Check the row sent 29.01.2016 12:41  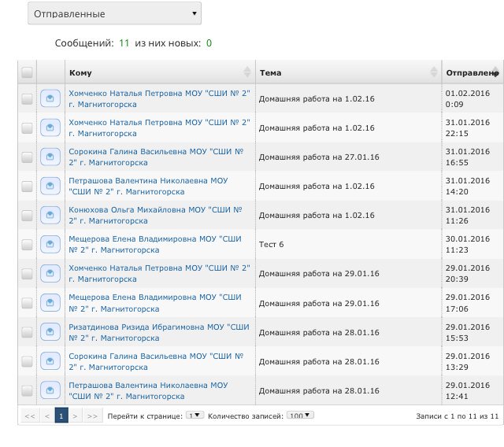tap(27, 390)
